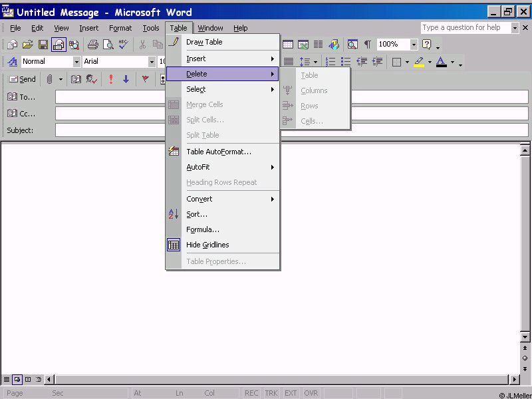Screen dimensions: 532x399
Task: Open a file with the folder icon
Action: (x=28, y=45)
